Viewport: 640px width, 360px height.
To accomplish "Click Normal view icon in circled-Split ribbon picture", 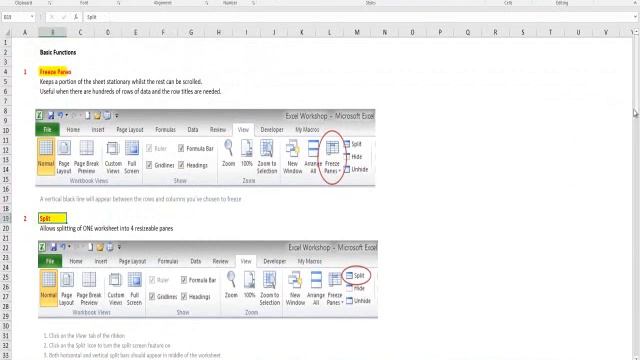I will 48,288.
